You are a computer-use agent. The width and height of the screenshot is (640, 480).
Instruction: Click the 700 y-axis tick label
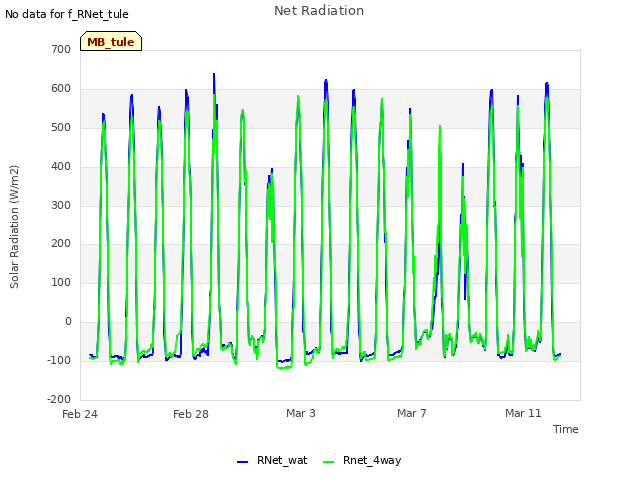(x=61, y=49)
